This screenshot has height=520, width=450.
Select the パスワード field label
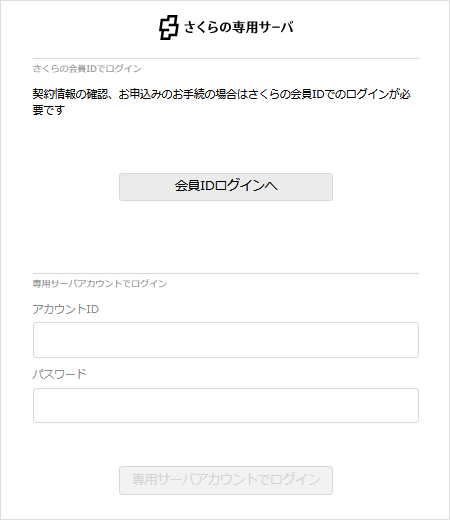tap(59, 374)
